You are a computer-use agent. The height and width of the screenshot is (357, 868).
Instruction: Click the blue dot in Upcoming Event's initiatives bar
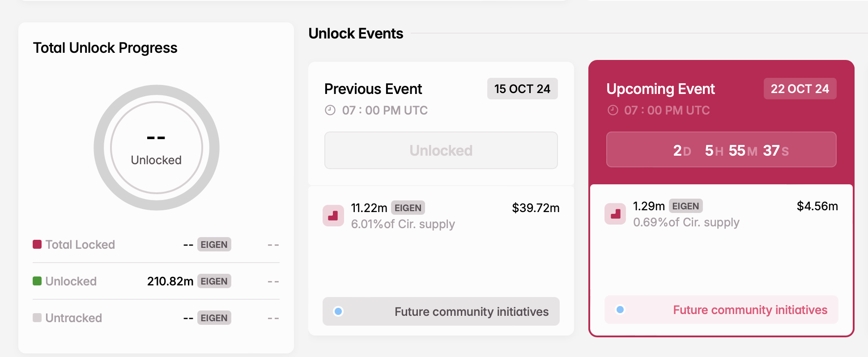pyautogui.click(x=620, y=310)
